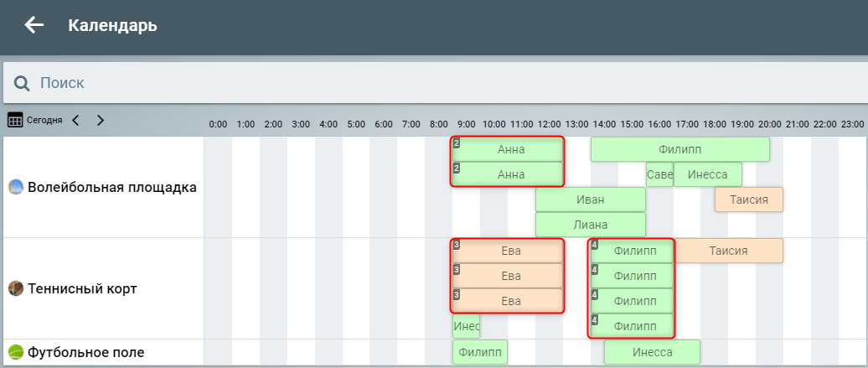868x368 pixels.
Task: Click the 12:00 time column header
Action: (549, 124)
